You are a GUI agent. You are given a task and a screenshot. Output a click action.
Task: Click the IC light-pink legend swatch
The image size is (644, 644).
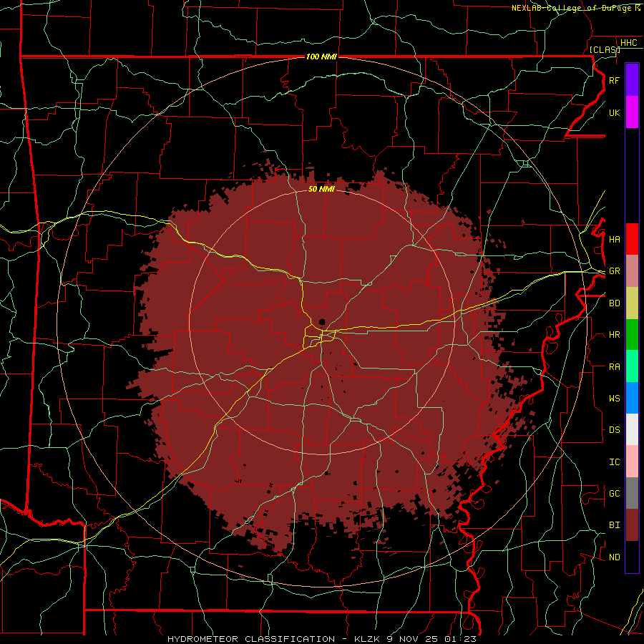tap(632, 462)
